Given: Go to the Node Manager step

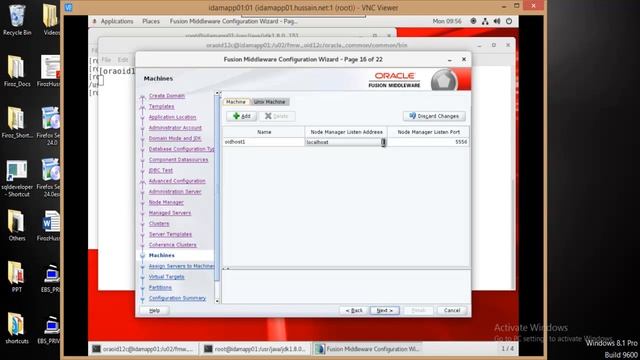Looking at the screenshot, I should click(x=166, y=202).
